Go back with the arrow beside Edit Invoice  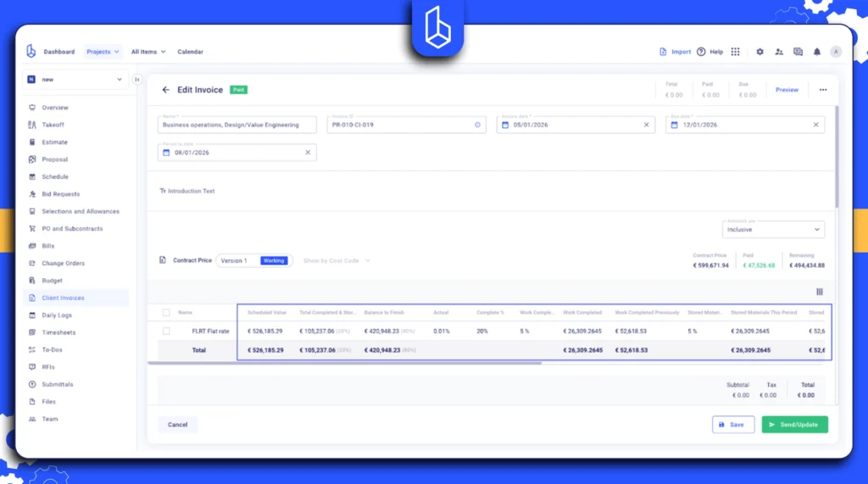(x=165, y=90)
